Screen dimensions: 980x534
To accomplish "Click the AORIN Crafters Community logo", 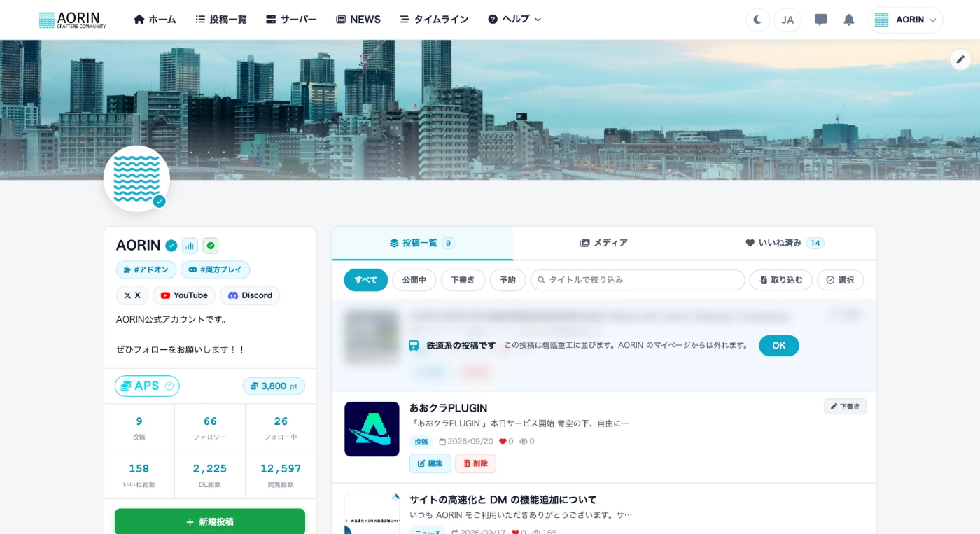I will 72,20.
